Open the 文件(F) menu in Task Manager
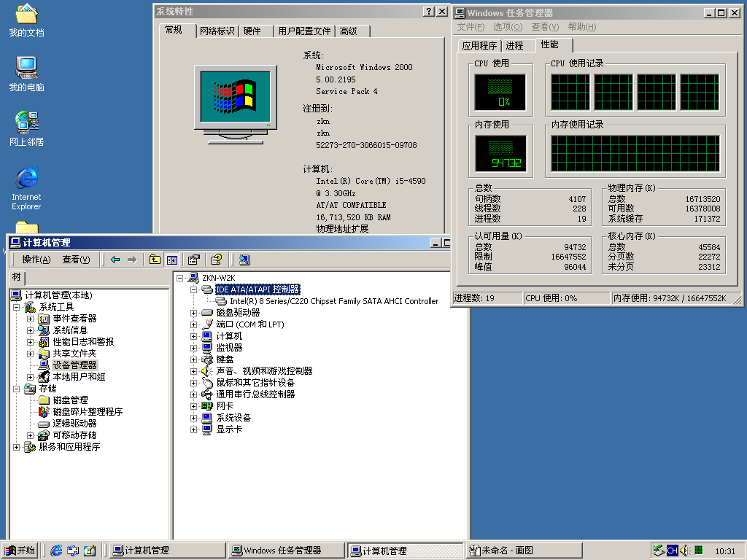Screen dimensions: 747x560 (x=471, y=27)
